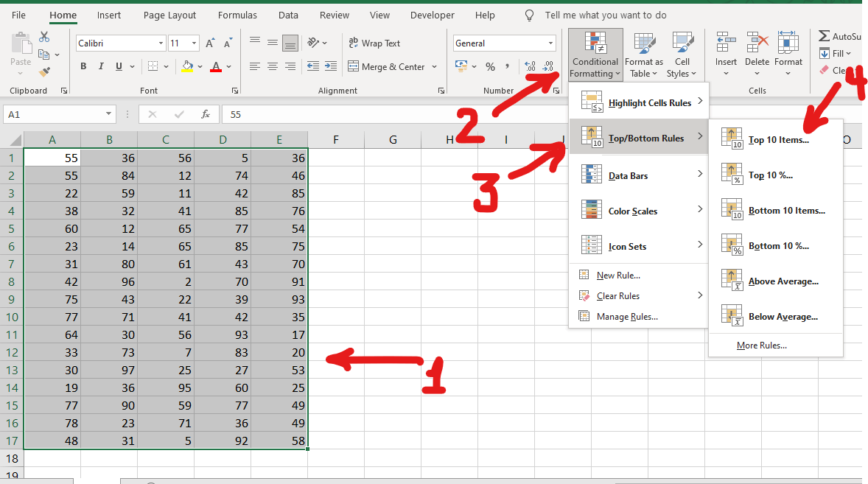The image size is (868, 484).
Task: Open the Borders dropdown arrow
Action: click(x=166, y=67)
